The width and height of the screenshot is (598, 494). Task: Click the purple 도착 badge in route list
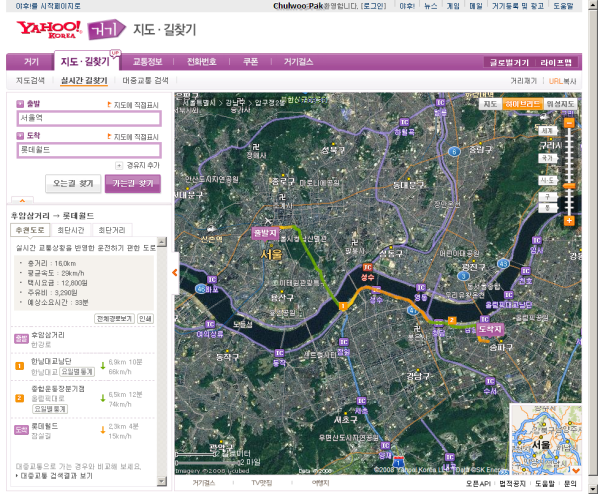[x=21, y=430]
